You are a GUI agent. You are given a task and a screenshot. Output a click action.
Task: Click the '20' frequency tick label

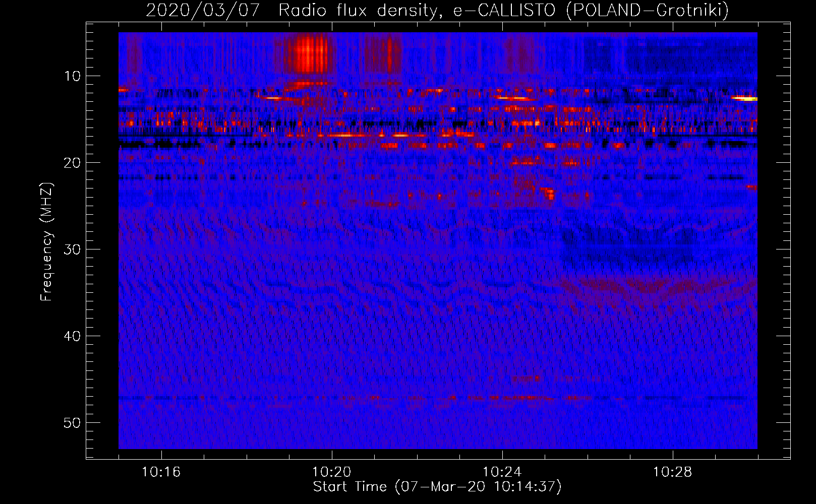click(73, 163)
